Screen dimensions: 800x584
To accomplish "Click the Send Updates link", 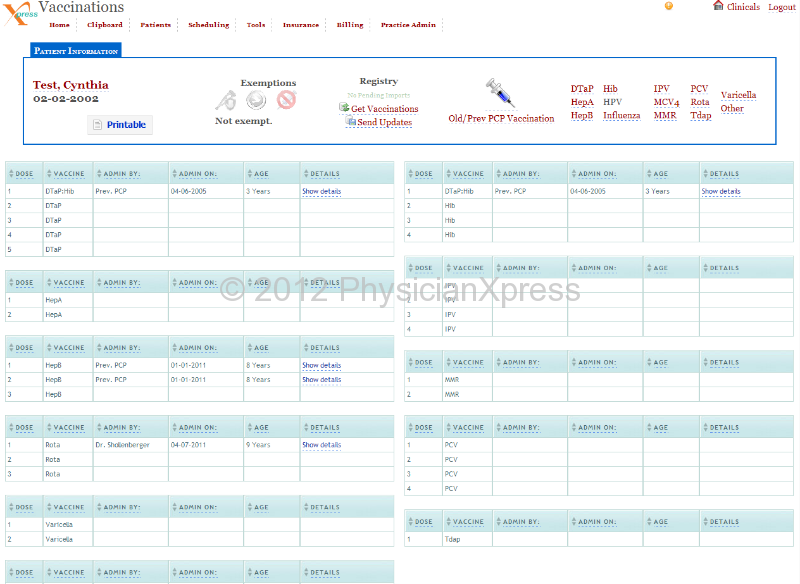I will point(384,122).
